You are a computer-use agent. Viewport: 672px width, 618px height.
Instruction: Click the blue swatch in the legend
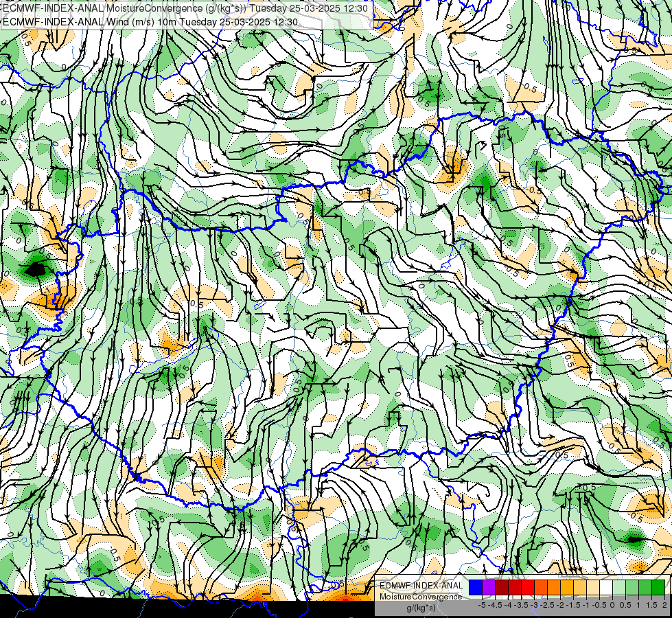click(476, 587)
